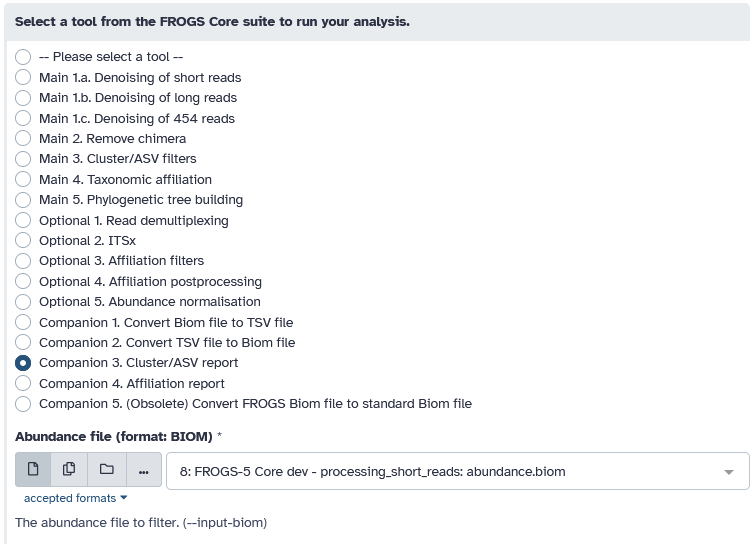Click the ellipsis more options icon
Screen dimensions: 756x550
143,470
